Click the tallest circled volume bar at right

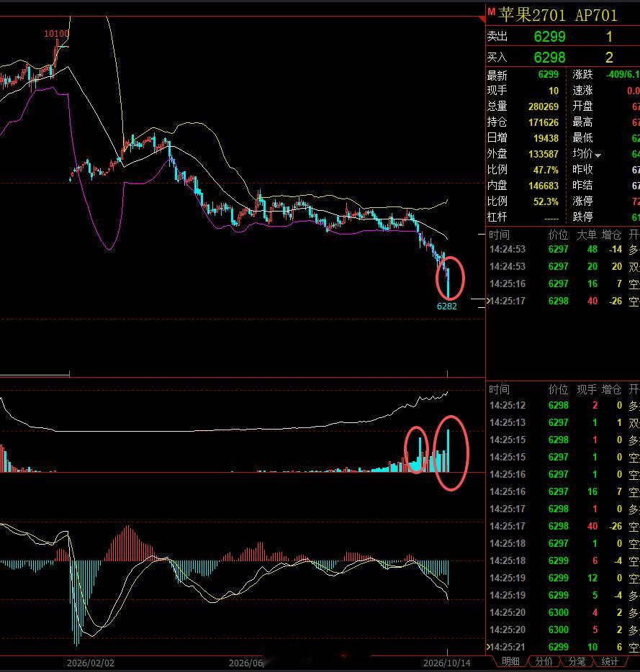click(449, 450)
